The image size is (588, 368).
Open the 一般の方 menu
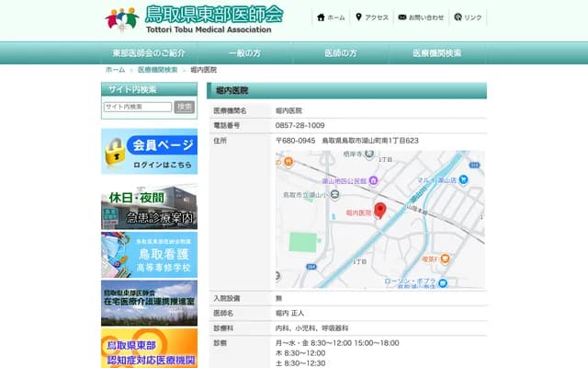coord(245,53)
